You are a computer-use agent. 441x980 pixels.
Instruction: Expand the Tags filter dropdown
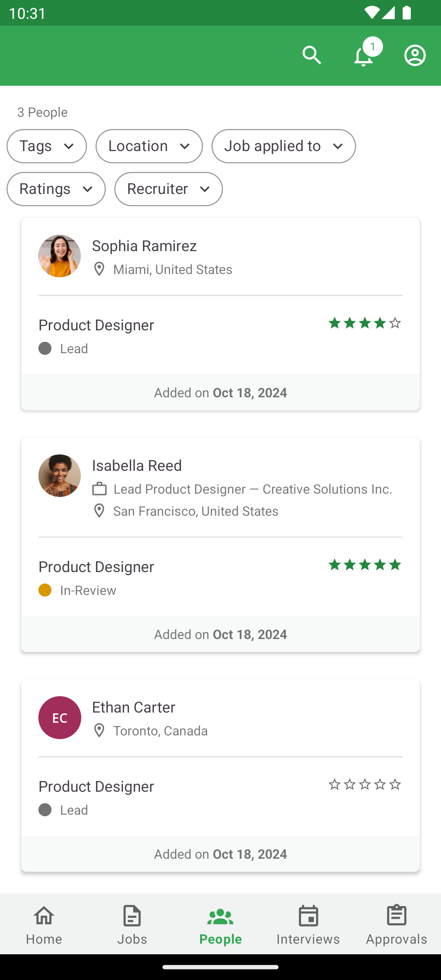pyautogui.click(x=47, y=146)
